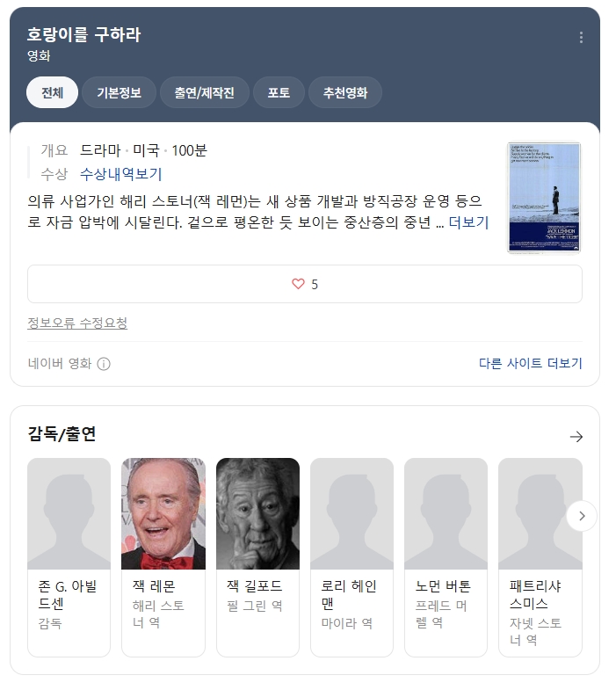Click the heart like icon

click(x=298, y=284)
